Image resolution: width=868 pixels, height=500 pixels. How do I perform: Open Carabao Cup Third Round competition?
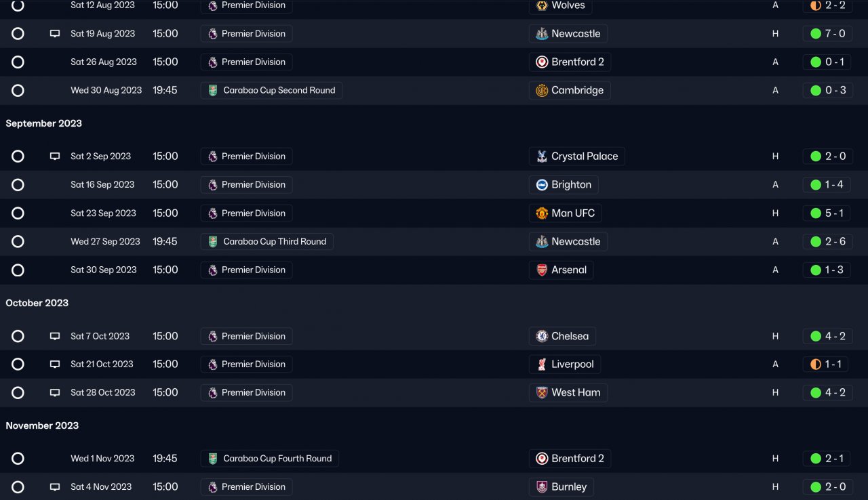click(x=274, y=242)
